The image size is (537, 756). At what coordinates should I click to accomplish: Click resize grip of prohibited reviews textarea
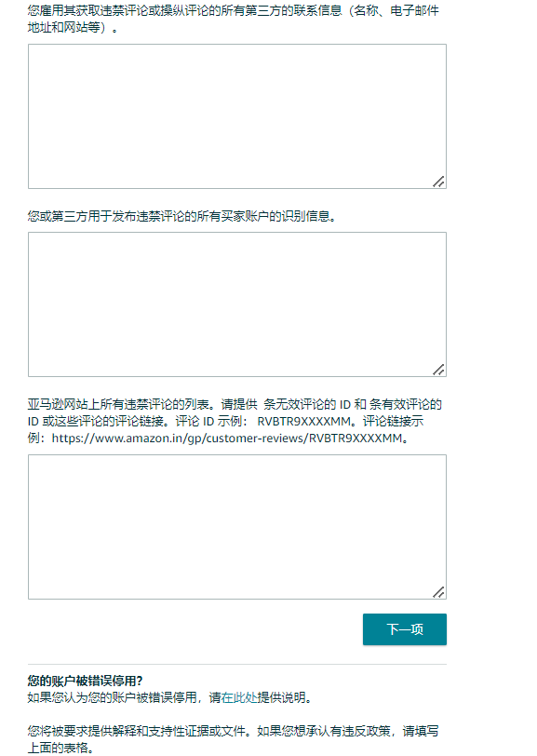point(438,592)
